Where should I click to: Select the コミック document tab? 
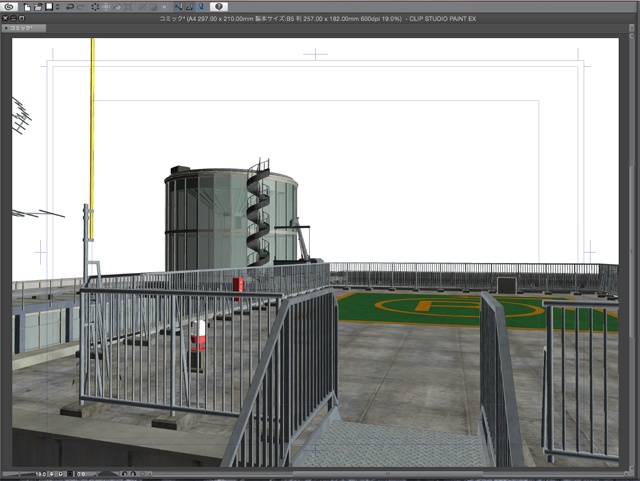(x=23, y=28)
